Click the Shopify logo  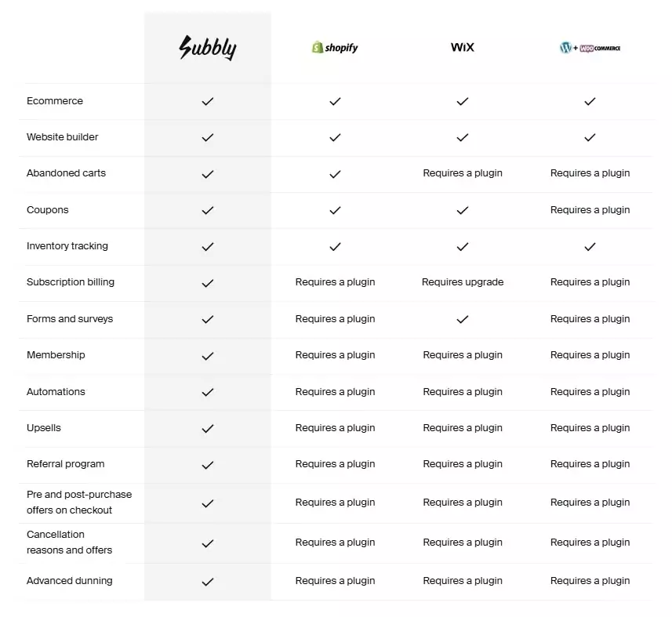pos(335,48)
